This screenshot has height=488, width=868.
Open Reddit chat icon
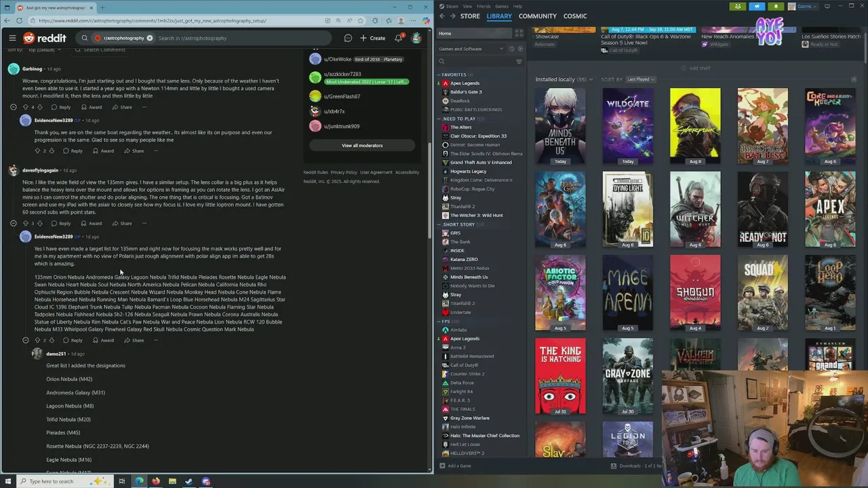(x=348, y=38)
